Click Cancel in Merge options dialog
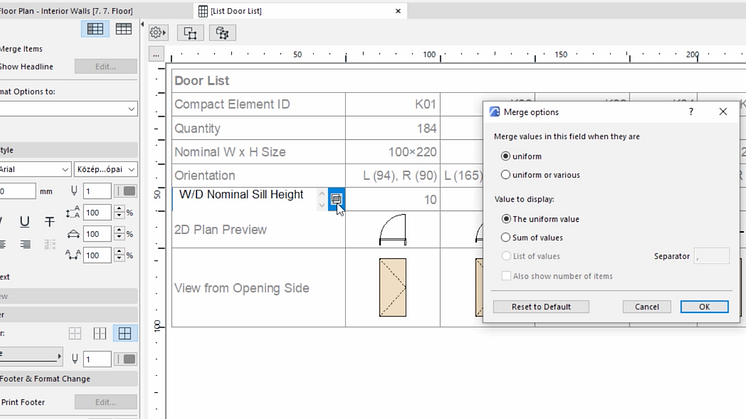The height and width of the screenshot is (419, 746). tap(647, 307)
